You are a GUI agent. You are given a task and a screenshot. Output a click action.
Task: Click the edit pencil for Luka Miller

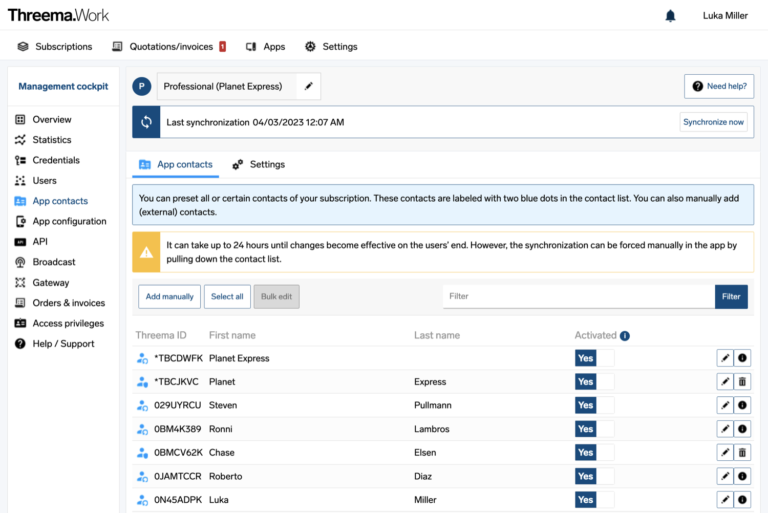pyautogui.click(x=725, y=500)
